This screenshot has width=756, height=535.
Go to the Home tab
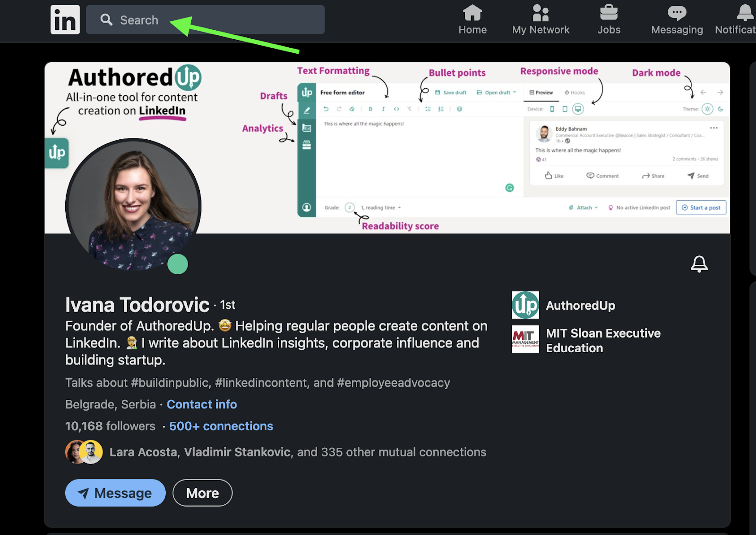[x=472, y=20]
